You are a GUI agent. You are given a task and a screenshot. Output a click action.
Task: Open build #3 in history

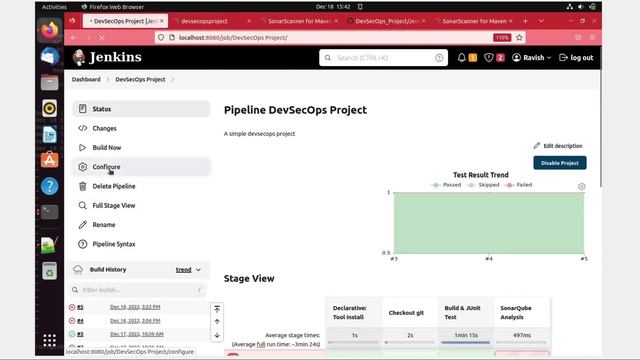(80, 334)
